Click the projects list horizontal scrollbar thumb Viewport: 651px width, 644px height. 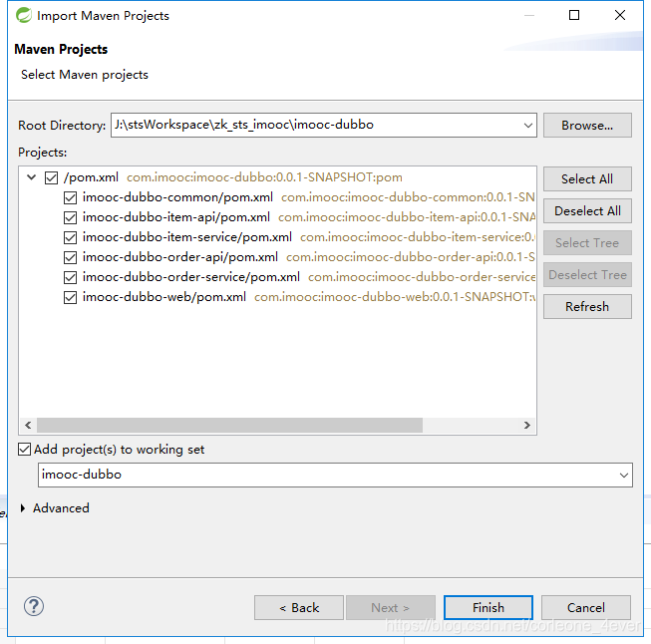click(229, 426)
